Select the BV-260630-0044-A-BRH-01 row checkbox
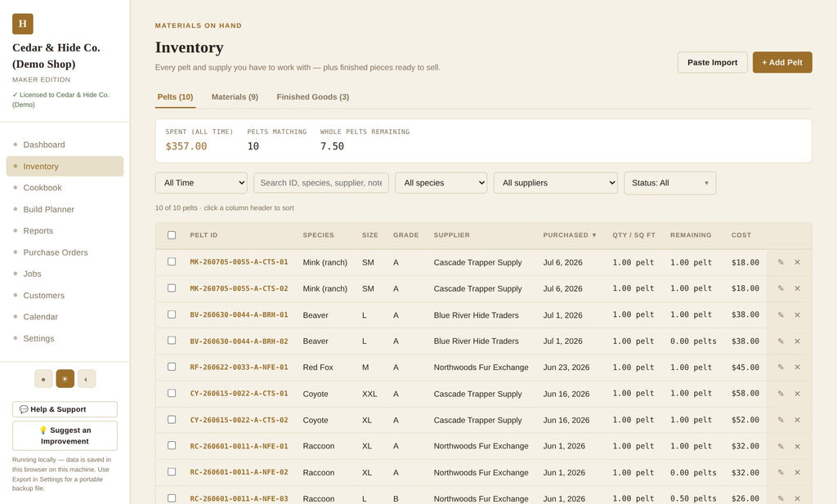This screenshot has width=837, height=504. (172, 314)
